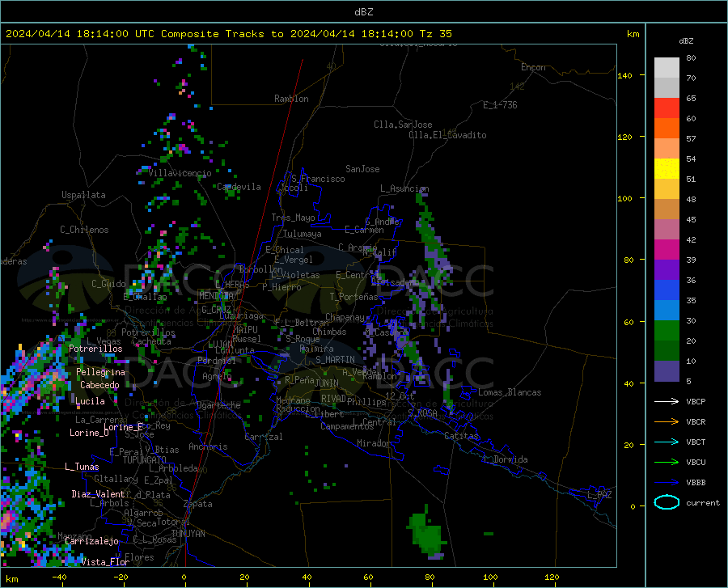Image resolution: width=728 pixels, height=588 pixels.
Task: Click the 'TUNUYAN' map label
Action: coord(188,534)
